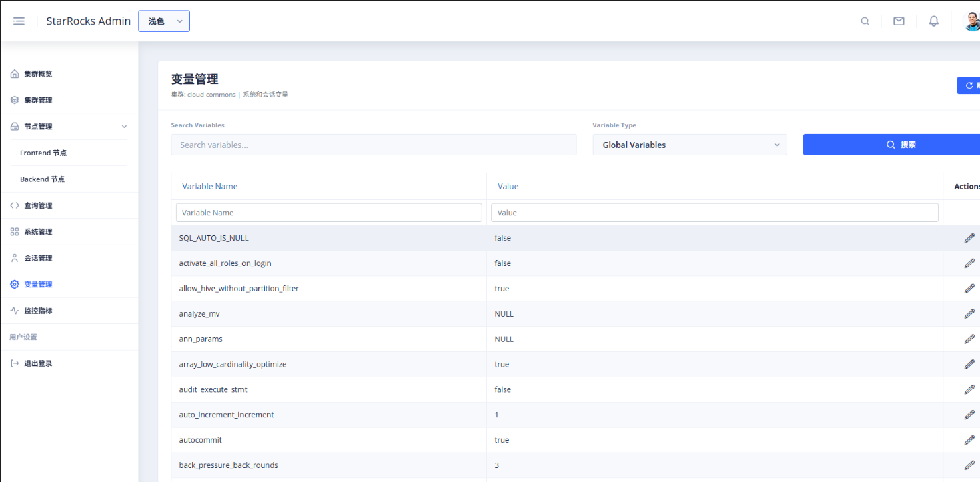Sort by the Value column header
The image size is (980, 482).
point(508,187)
